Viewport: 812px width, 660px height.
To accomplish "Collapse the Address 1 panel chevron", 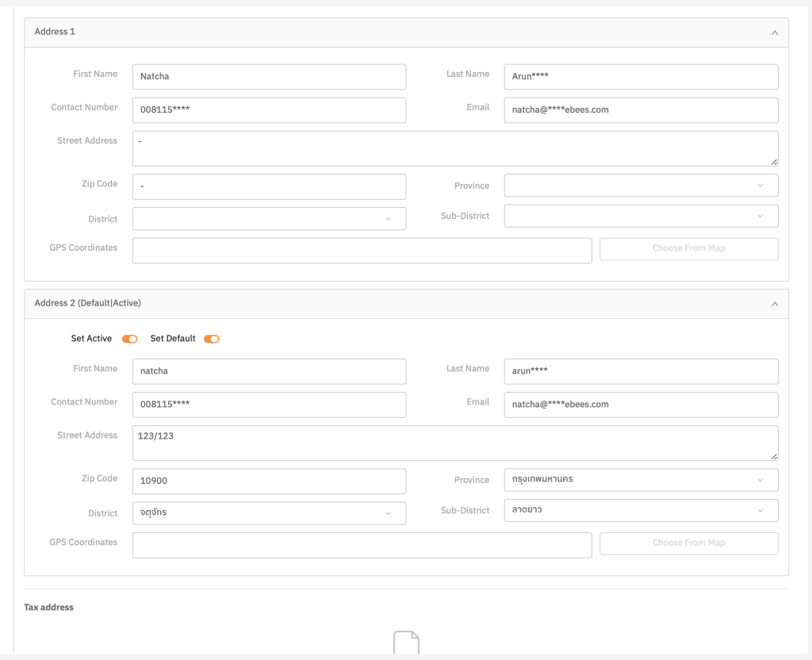I will (774, 33).
